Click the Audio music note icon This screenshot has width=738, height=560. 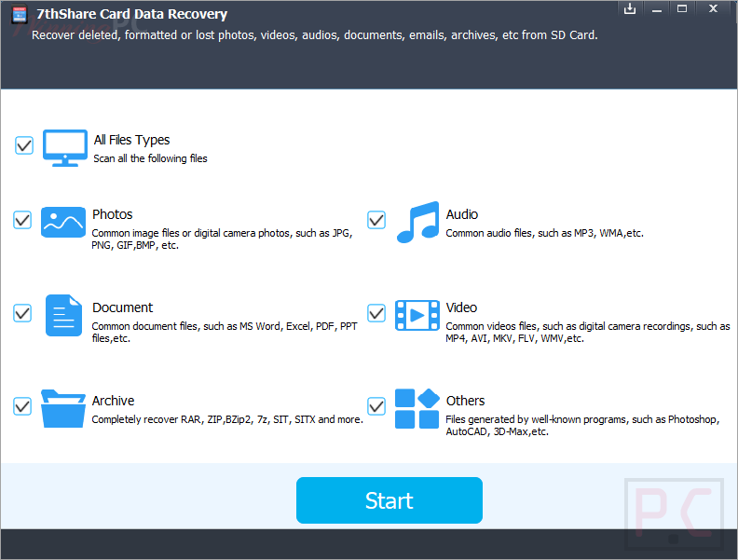[418, 222]
